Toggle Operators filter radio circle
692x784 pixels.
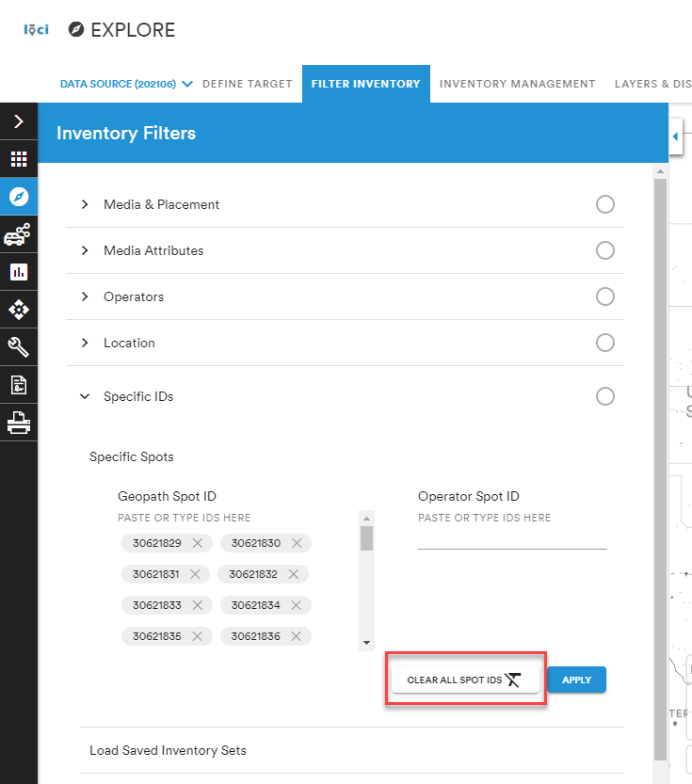(x=605, y=296)
